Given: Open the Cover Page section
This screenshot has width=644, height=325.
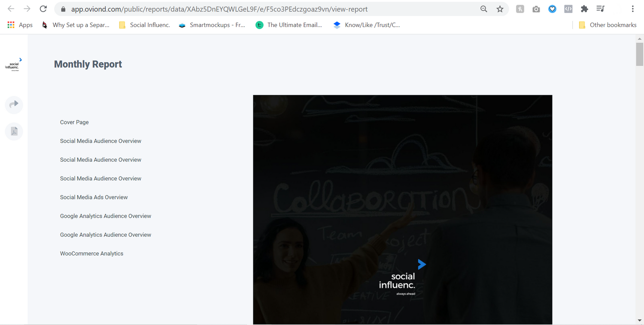Looking at the screenshot, I should tap(74, 122).
